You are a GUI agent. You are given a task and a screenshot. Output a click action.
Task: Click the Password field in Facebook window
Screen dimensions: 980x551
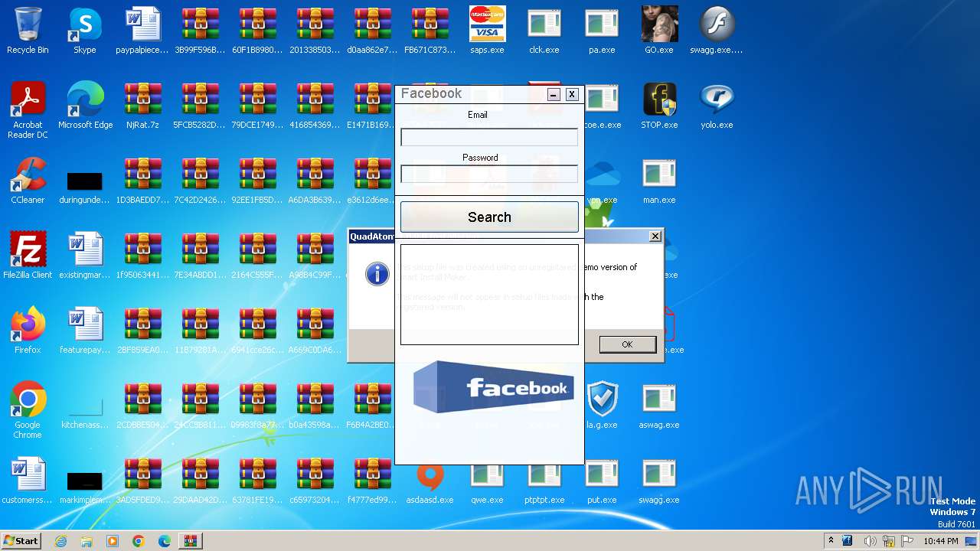click(489, 174)
